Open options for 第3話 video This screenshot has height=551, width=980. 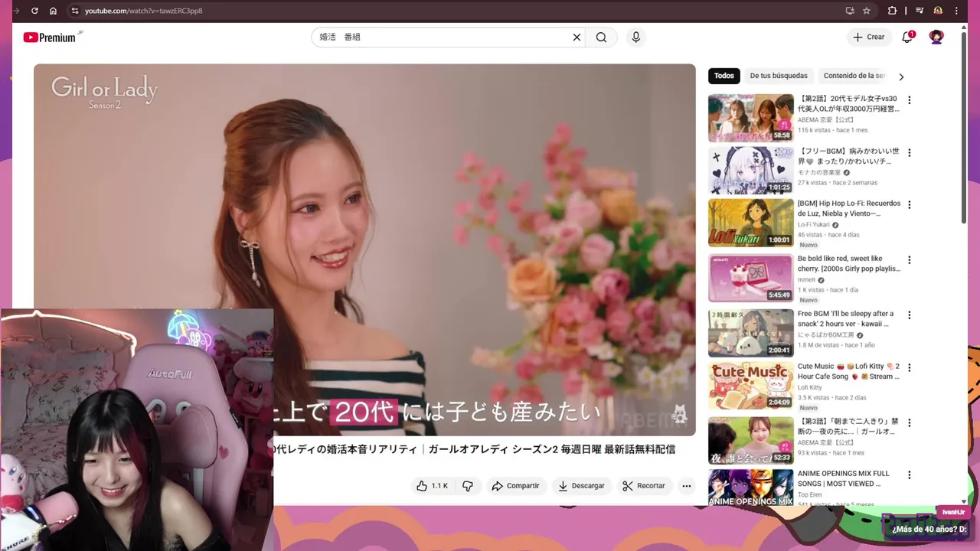point(910,422)
